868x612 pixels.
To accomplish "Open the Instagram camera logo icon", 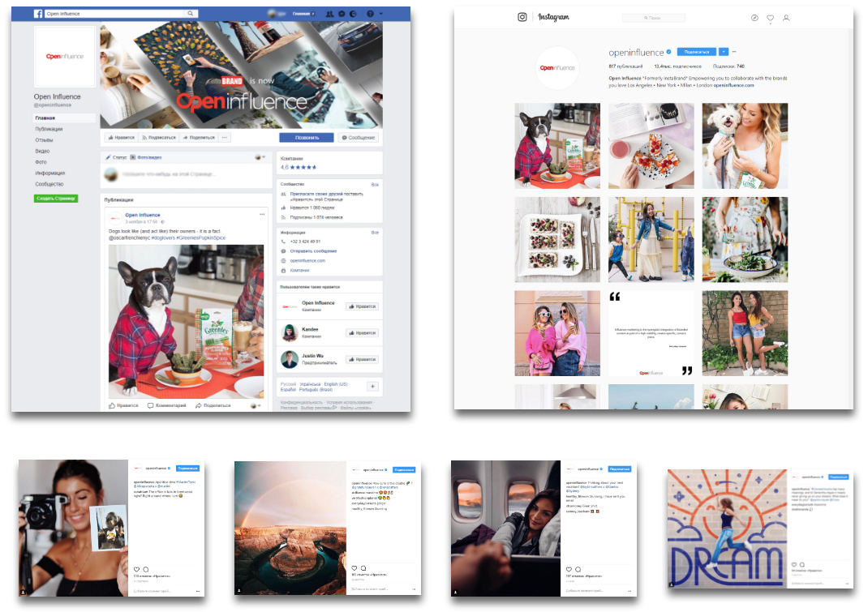I will (x=522, y=17).
